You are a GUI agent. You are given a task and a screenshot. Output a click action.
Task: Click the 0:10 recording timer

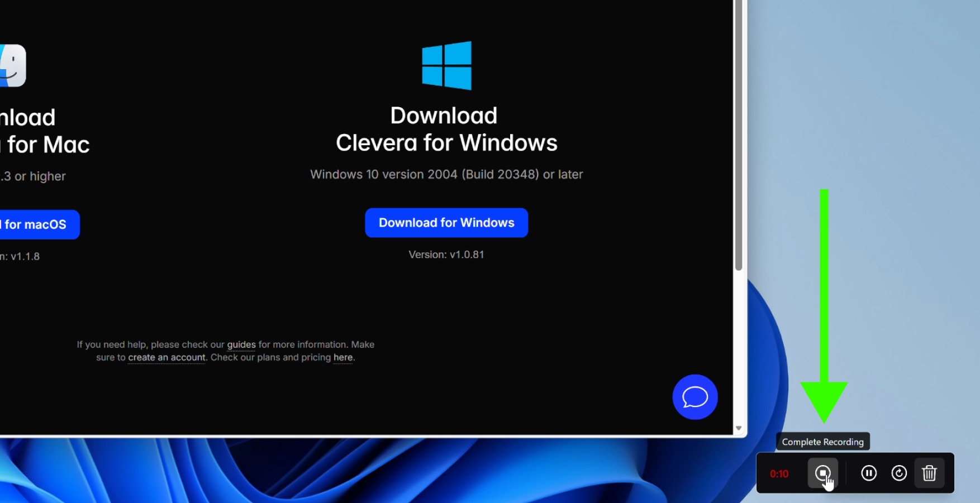pos(779,474)
